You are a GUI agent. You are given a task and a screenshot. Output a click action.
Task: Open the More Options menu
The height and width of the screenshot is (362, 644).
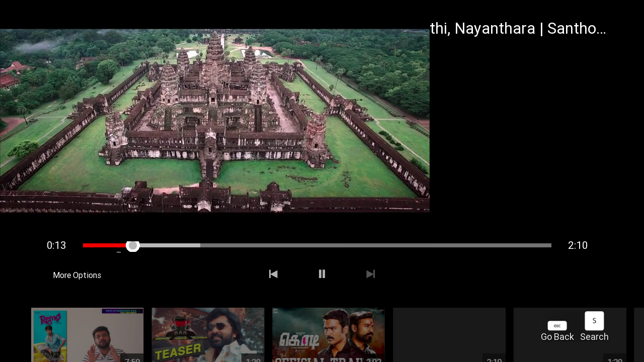pyautogui.click(x=77, y=275)
